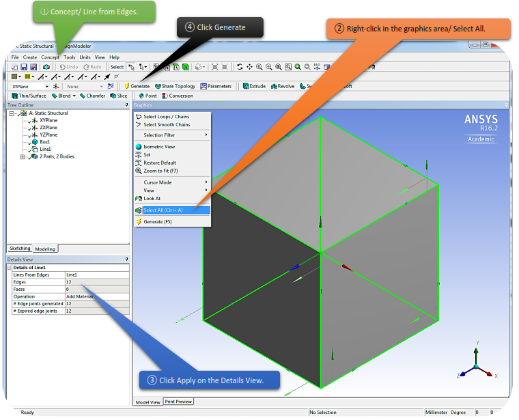Collapse the A: Static Structural tree node
519x420 pixels.
pyautogui.click(x=13, y=113)
